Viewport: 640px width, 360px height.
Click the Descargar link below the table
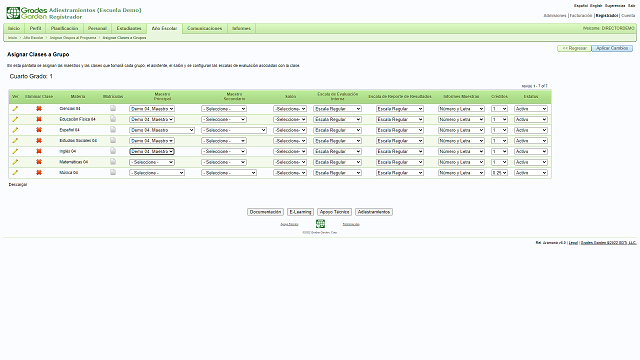point(18,184)
